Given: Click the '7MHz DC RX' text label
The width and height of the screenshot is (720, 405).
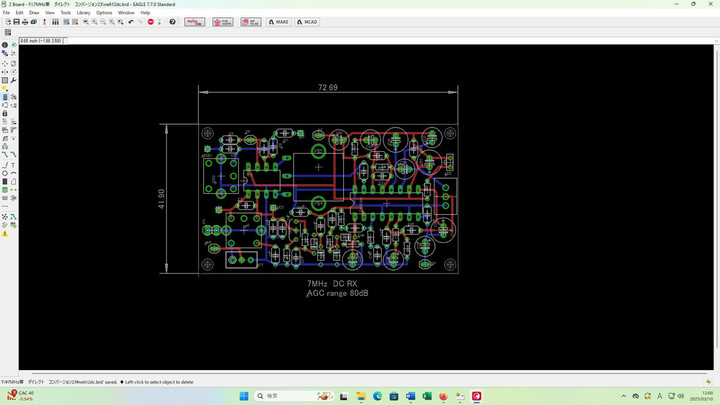Looking at the screenshot, I should (x=332, y=284).
